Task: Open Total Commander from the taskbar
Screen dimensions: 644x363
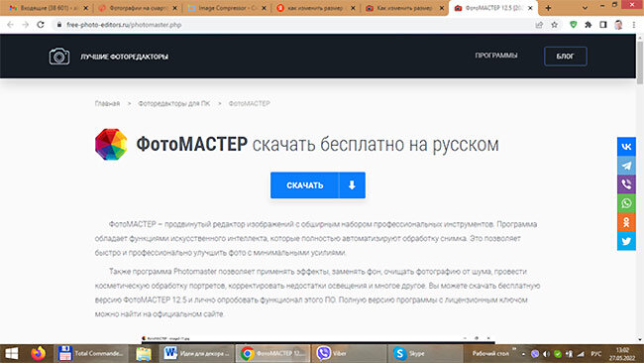Action: coord(90,353)
